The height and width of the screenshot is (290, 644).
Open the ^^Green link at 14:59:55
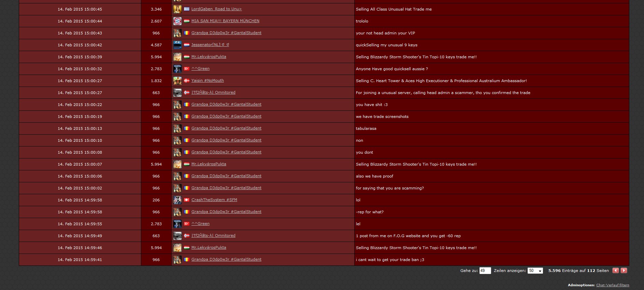[x=200, y=224]
